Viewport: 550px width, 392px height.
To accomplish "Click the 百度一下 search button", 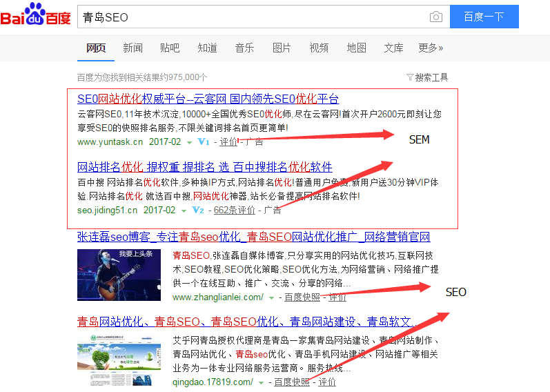I will click(484, 17).
